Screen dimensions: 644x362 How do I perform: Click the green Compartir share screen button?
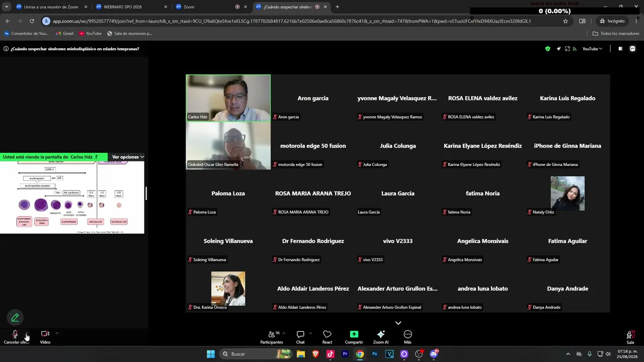click(354, 337)
